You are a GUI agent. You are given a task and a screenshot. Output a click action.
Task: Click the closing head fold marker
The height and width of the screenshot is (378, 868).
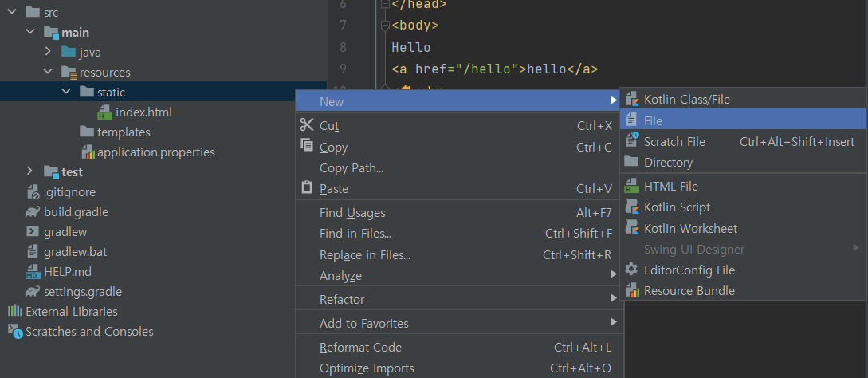pos(385,4)
